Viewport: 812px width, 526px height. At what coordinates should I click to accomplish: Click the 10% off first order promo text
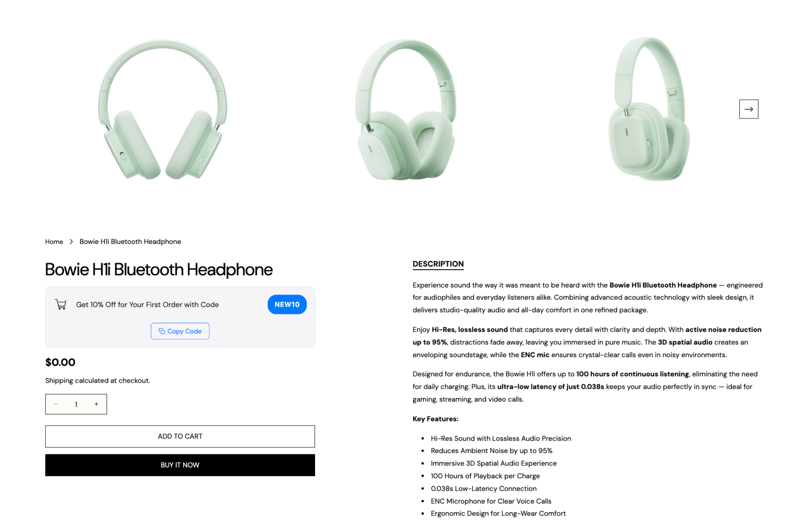click(147, 304)
